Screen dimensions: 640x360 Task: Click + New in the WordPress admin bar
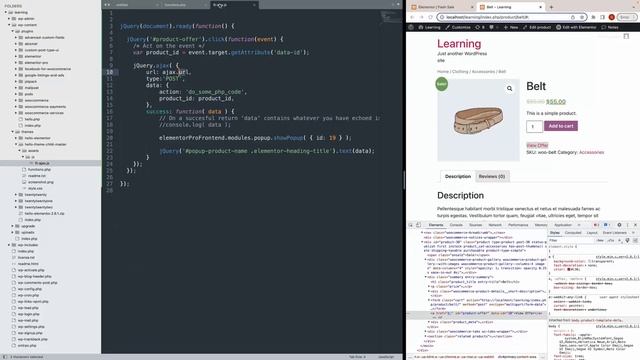tap(511, 27)
